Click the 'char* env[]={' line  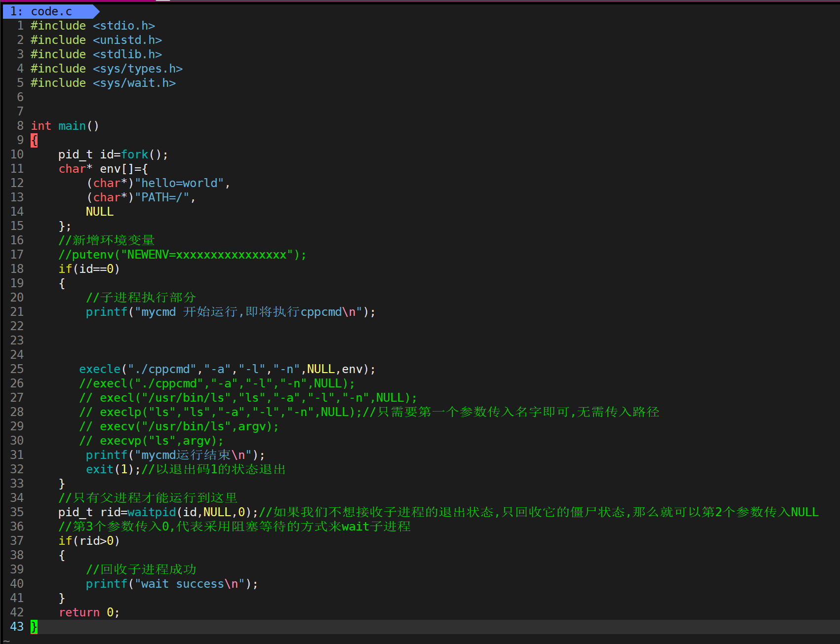pyautogui.click(x=103, y=169)
